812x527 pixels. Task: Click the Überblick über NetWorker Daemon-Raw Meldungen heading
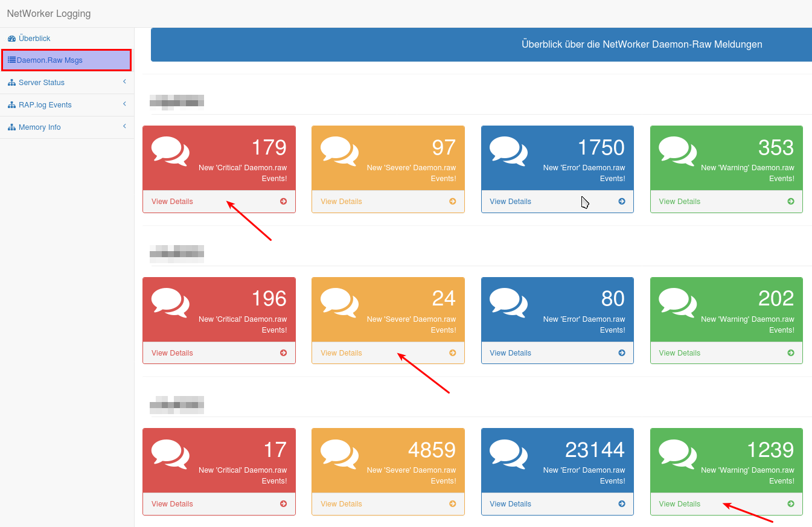(x=642, y=45)
